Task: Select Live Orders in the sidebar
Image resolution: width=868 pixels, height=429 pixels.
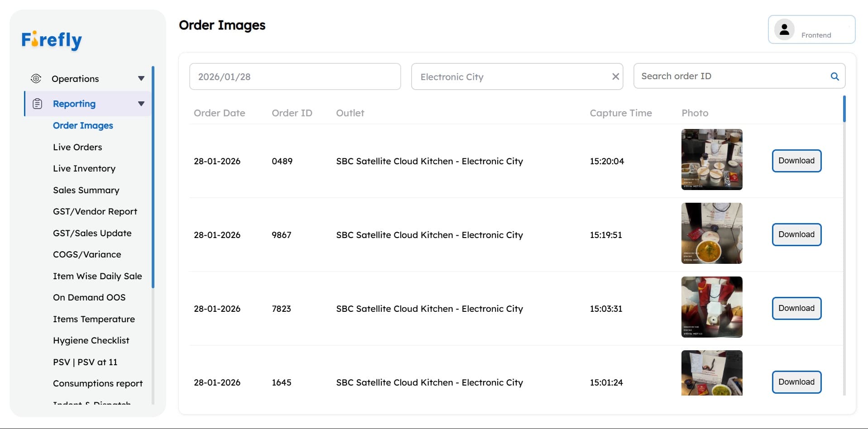Action: (x=77, y=147)
